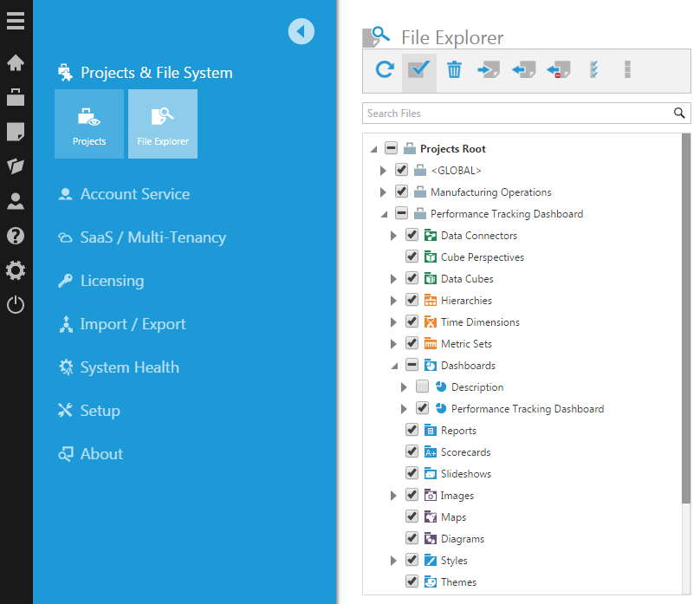The image size is (700, 604).
Task: Refresh the File Explorer tree
Action: click(385, 69)
